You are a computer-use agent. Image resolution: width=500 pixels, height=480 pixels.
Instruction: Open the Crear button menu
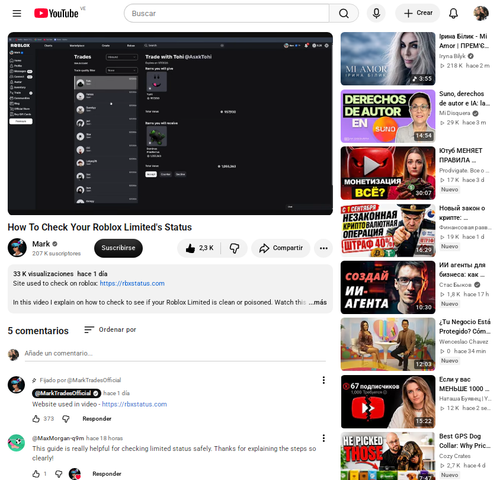[x=418, y=13]
